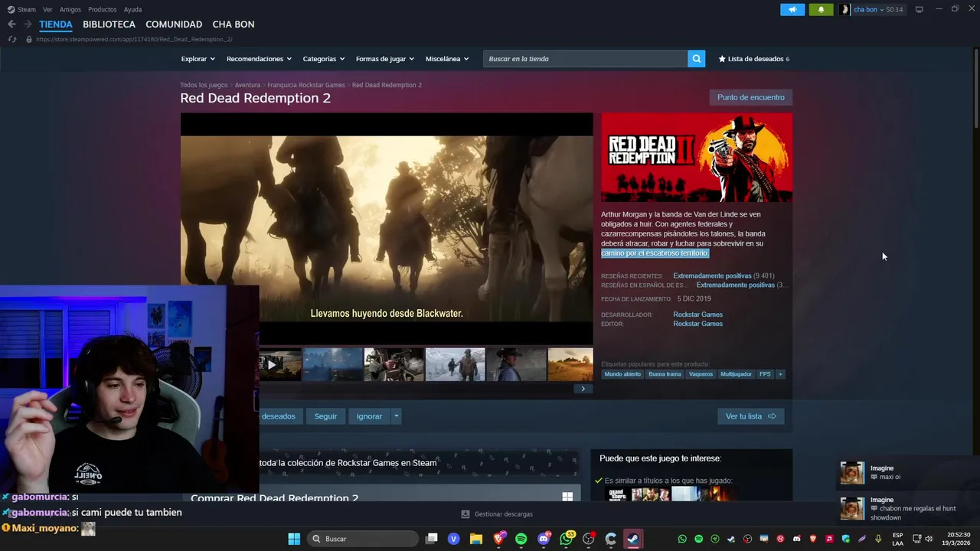Image resolution: width=980 pixels, height=551 pixels.
Task: Open the arrow dropdown next to Ignorar
Action: pos(396,416)
